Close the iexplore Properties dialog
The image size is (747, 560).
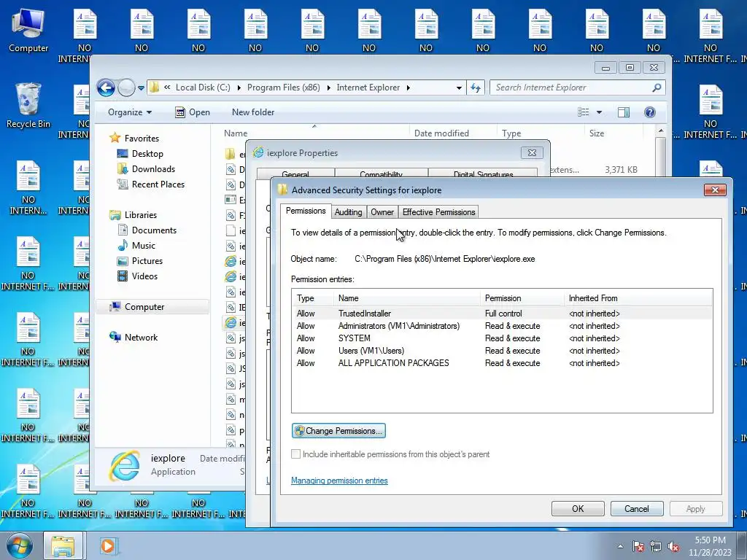click(532, 153)
